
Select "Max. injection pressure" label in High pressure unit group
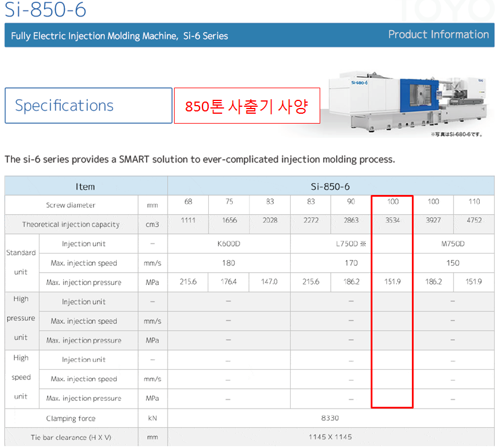coord(84,341)
